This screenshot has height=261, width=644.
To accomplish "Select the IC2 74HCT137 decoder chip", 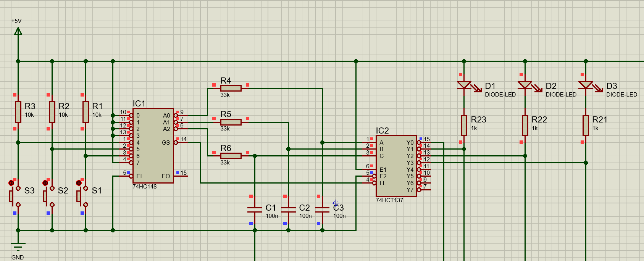I will coord(396,166).
